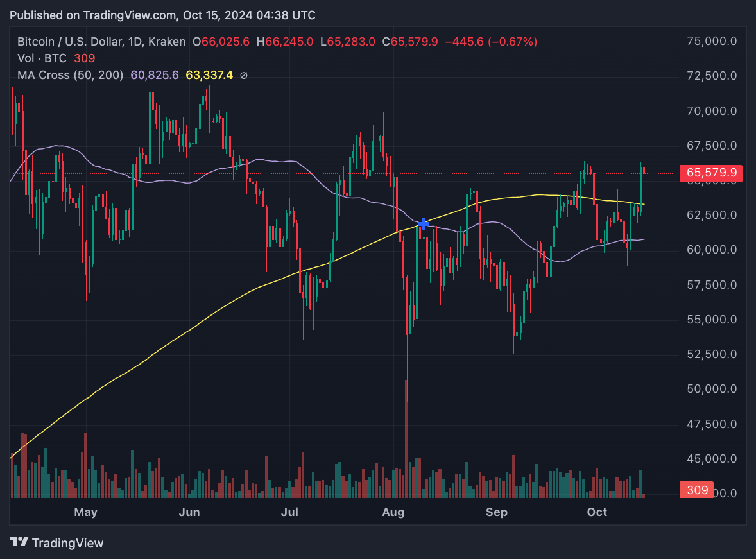This screenshot has height=559, width=756.
Task: Click the TradingView wordmark text in footer
Action: [67, 543]
